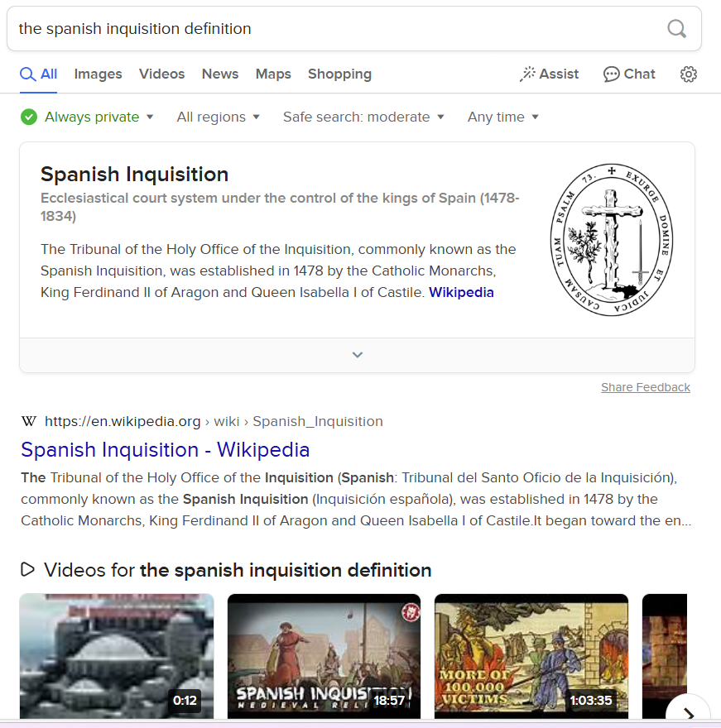Switch to the News tab
The width and height of the screenshot is (721, 728).
click(220, 74)
